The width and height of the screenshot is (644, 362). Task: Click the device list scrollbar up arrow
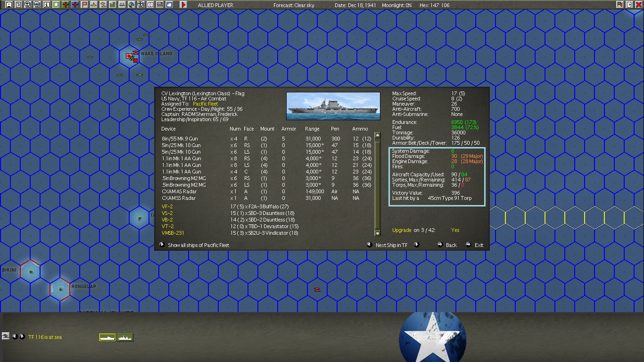point(377,135)
